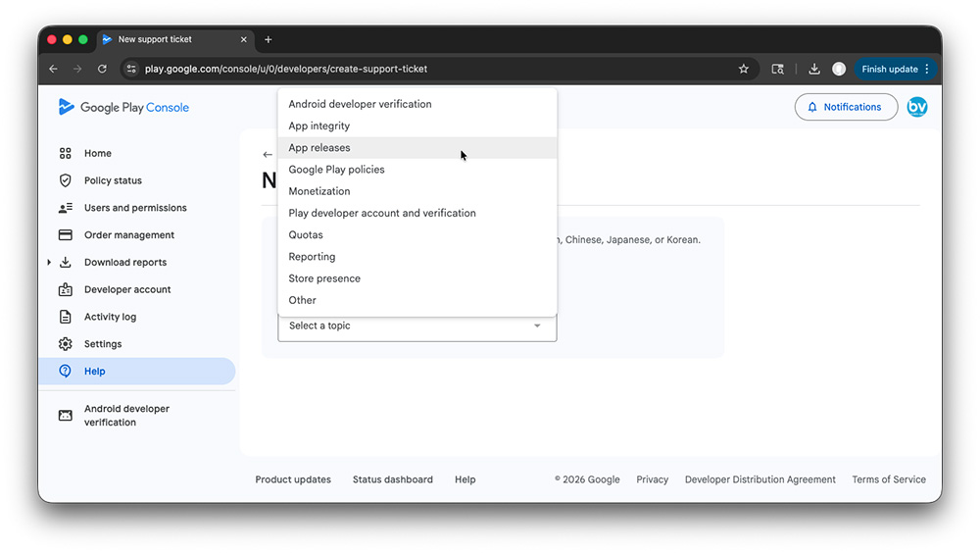Choose App integrity topic
The height and width of the screenshot is (553, 980).
(x=416, y=126)
